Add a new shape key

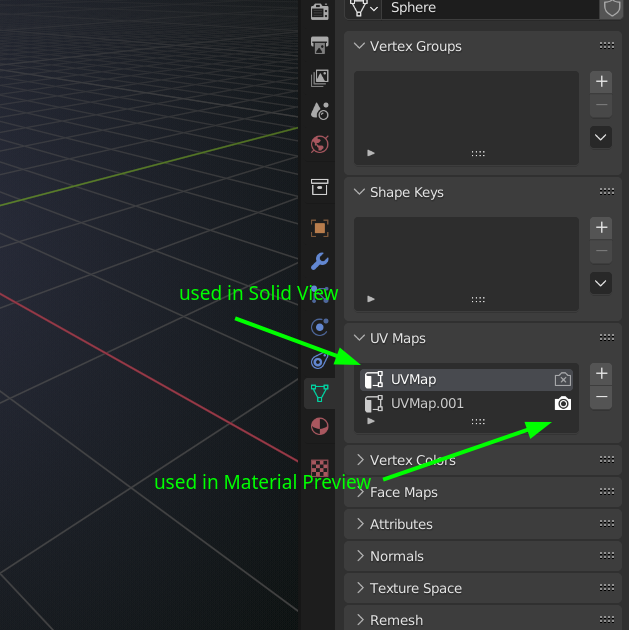[601, 228]
